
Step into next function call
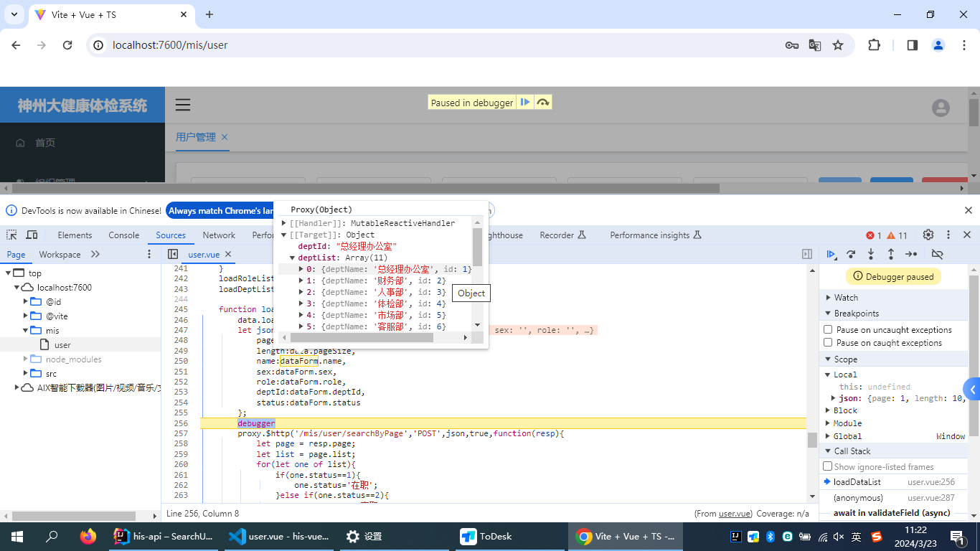[871, 254]
